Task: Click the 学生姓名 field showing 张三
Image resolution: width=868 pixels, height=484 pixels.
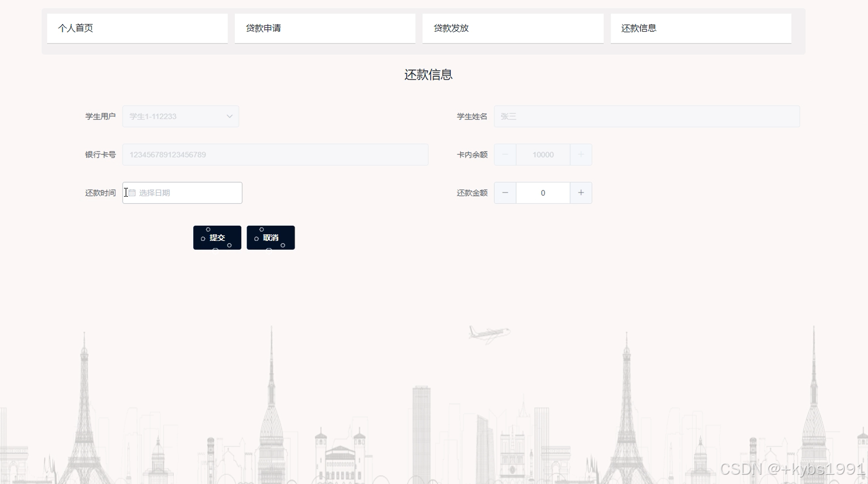Action: (x=647, y=117)
